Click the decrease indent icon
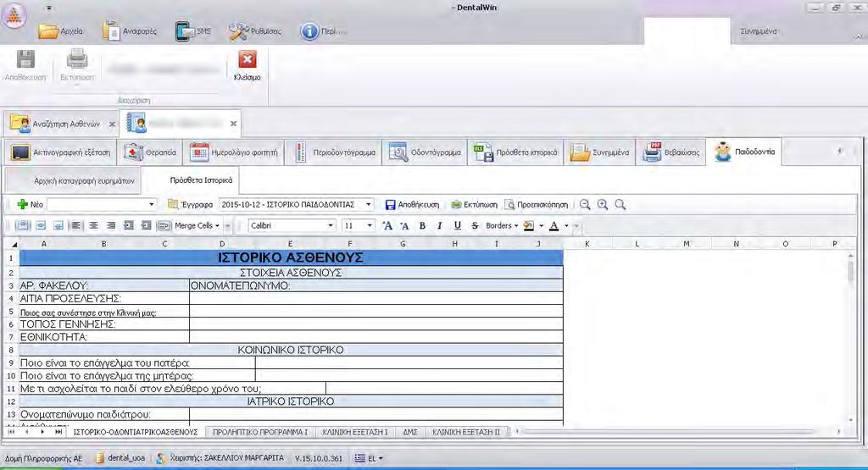The width and height of the screenshot is (868, 470). click(x=129, y=225)
